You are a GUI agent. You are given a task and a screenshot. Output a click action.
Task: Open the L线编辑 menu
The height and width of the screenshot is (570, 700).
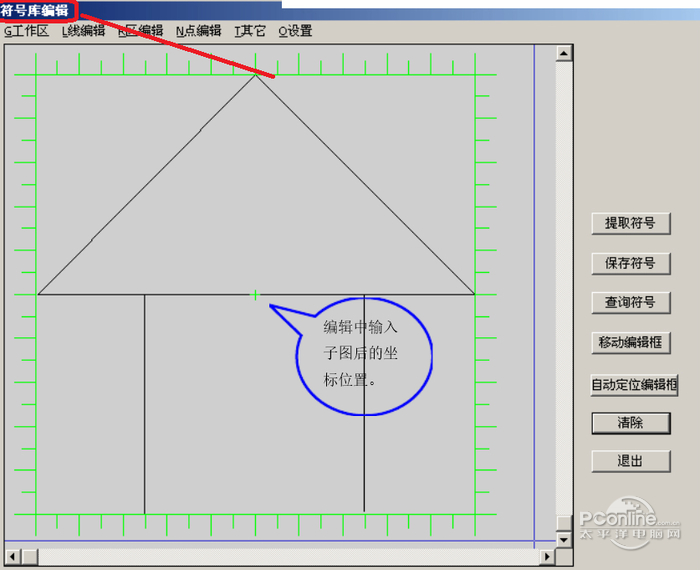coord(83,31)
